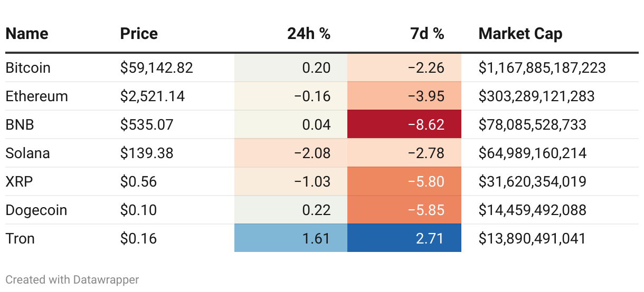Select the Bitcoin row name

pyautogui.click(x=28, y=67)
